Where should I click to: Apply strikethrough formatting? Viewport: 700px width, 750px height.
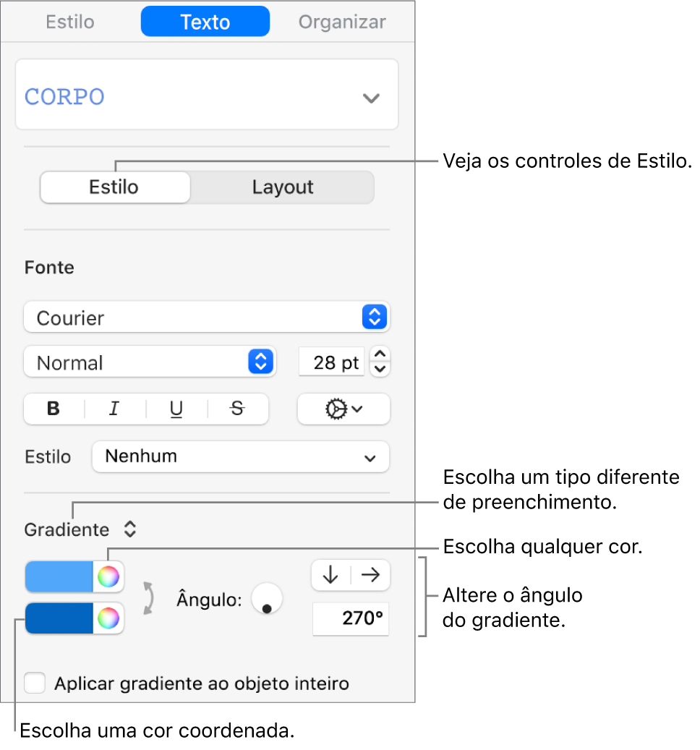237,409
